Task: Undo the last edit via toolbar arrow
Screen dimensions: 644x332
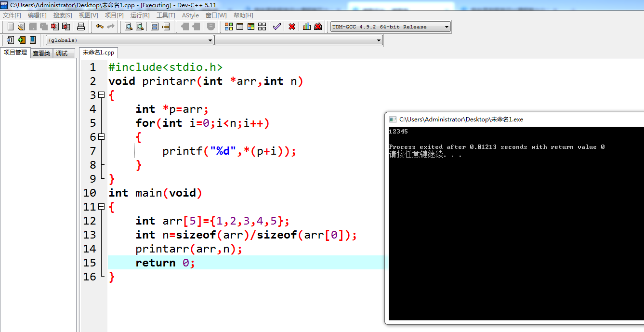Action: pyautogui.click(x=100, y=27)
